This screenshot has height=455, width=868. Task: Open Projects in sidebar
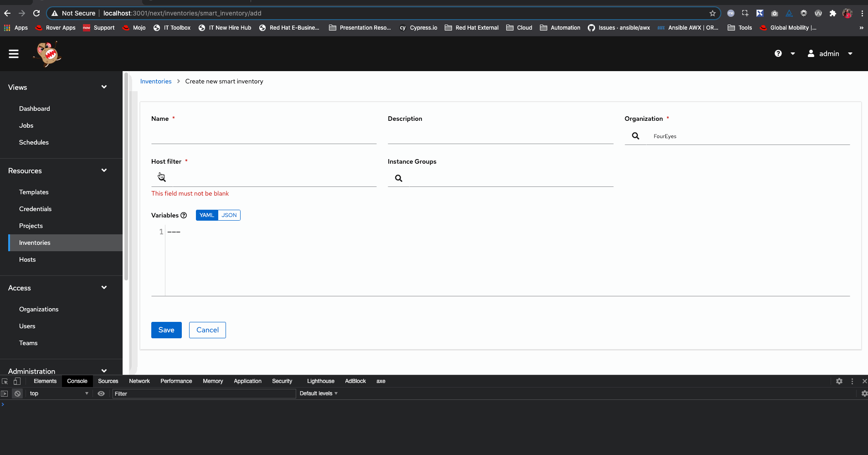click(31, 226)
